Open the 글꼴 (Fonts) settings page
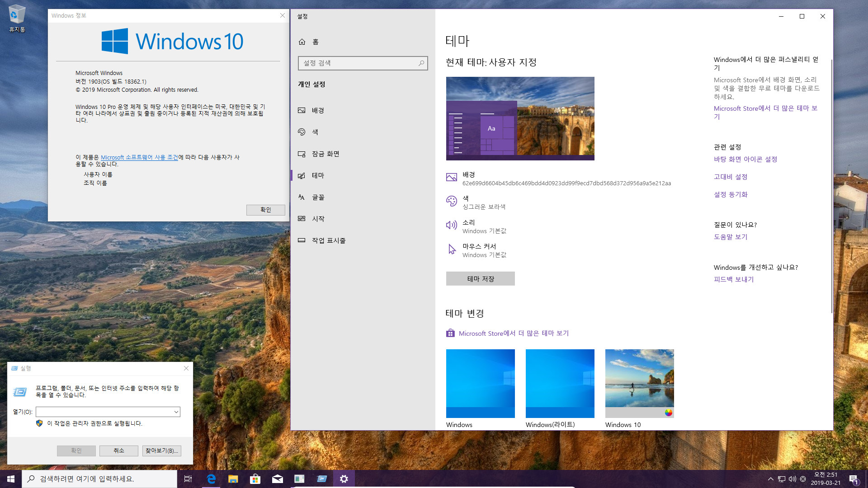The width and height of the screenshot is (868, 488). (x=363, y=197)
